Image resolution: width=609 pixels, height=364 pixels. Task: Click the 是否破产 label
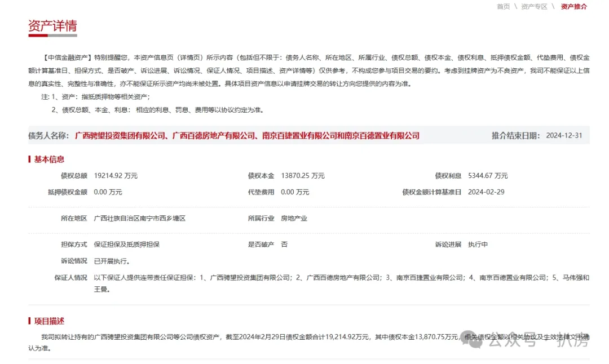click(261, 245)
